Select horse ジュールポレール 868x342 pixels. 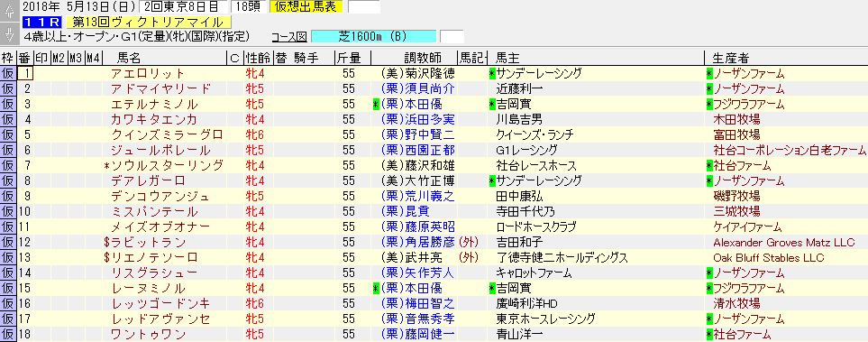pyautogui.click(x=160, y=150)
